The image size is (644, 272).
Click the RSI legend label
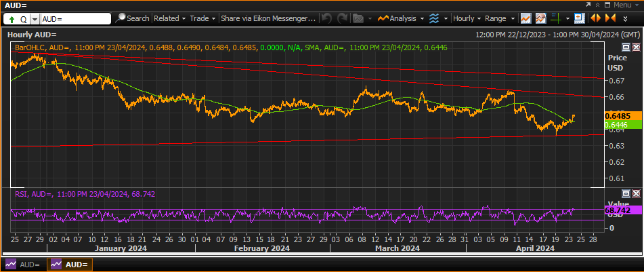click(85, 194)
